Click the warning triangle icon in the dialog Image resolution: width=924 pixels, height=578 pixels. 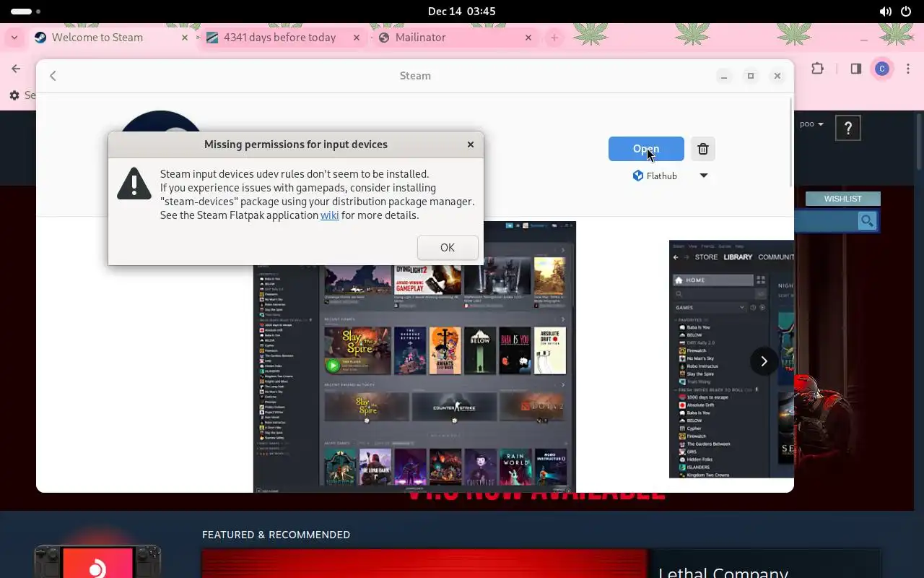click(x=134, y=183)
